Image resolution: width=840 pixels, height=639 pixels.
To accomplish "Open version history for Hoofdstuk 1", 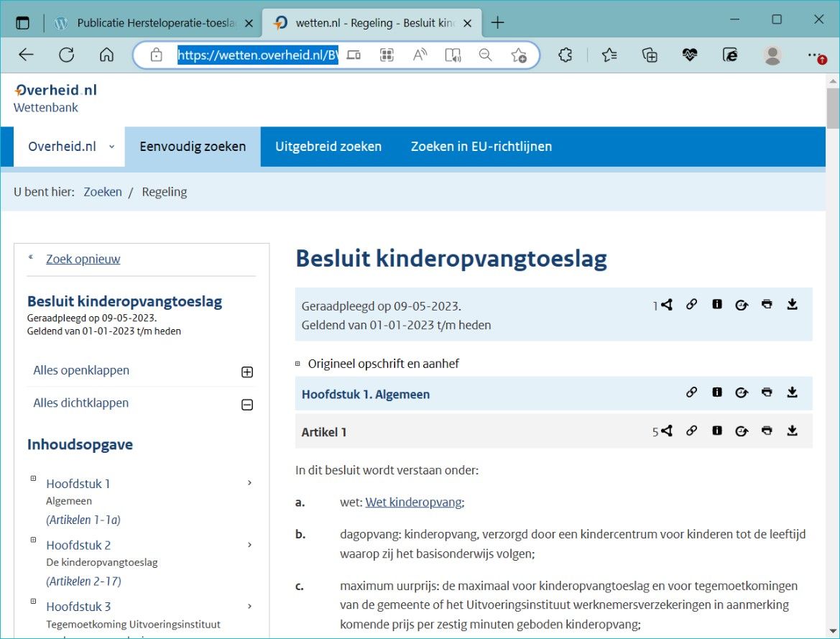I will click(742, 393).
